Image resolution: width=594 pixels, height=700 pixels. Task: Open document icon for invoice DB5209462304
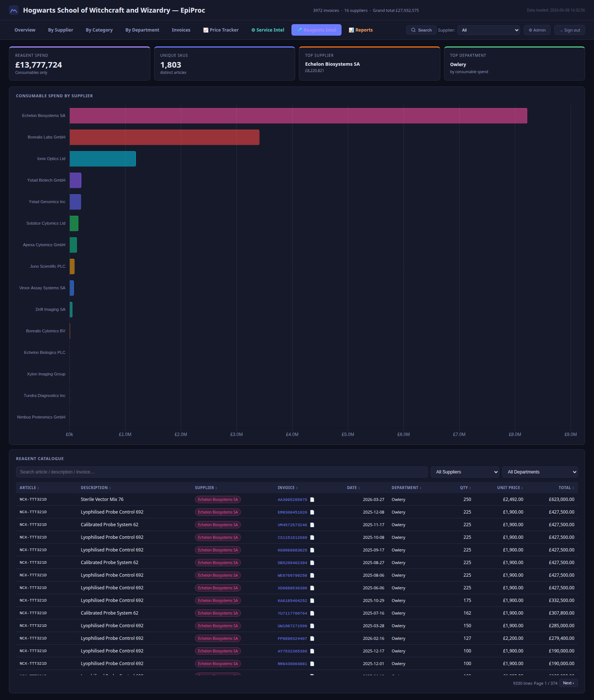(312, 563)
